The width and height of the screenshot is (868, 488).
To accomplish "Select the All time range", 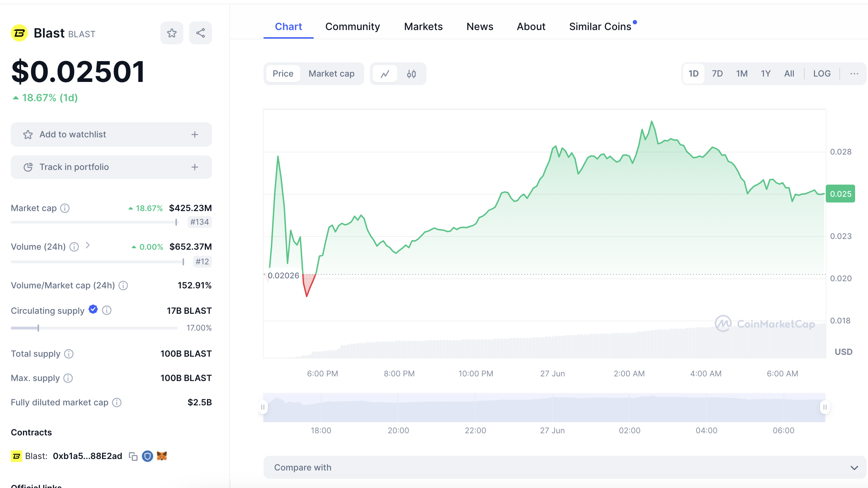I will (789, 74).
